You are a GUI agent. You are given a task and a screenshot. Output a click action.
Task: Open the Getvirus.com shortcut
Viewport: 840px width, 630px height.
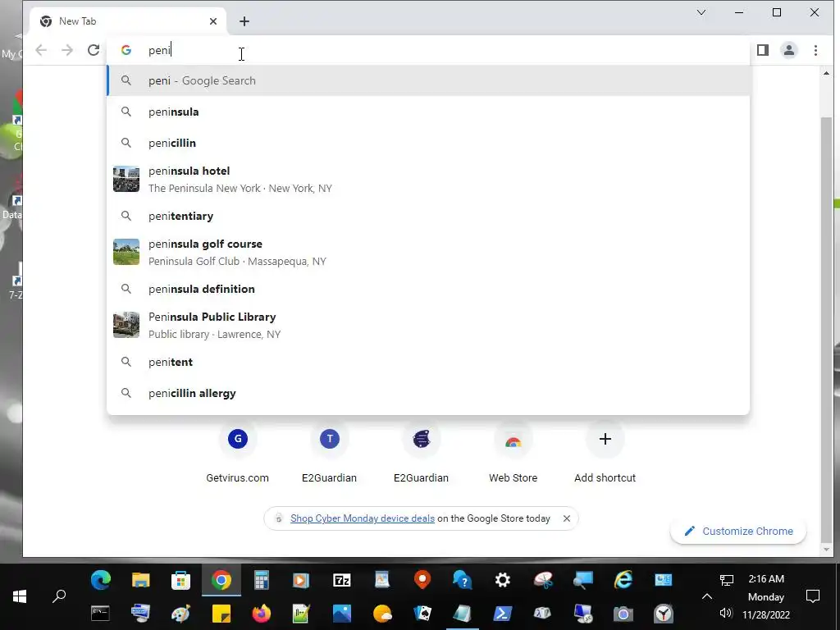tap(237, 453)
